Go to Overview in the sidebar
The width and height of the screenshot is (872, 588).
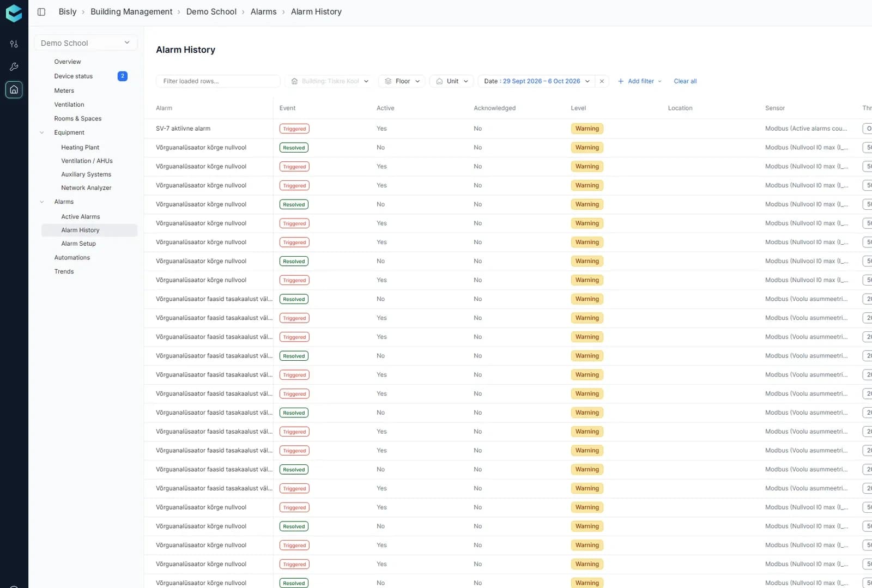[x=68, y=62]
